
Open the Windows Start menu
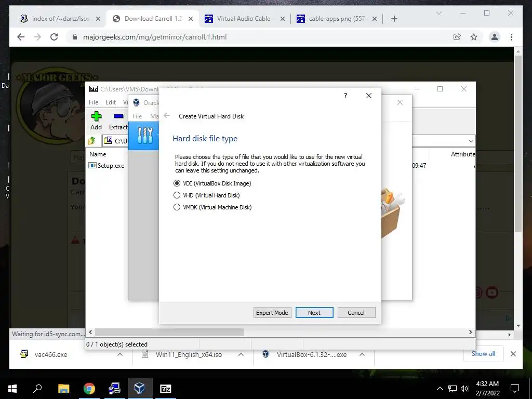click(12, 389)
